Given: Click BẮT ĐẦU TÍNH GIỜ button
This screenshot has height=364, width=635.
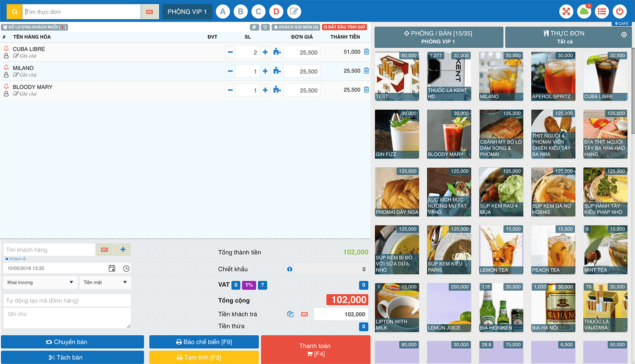Looking at the screenshot, I should tap(345, 27).
